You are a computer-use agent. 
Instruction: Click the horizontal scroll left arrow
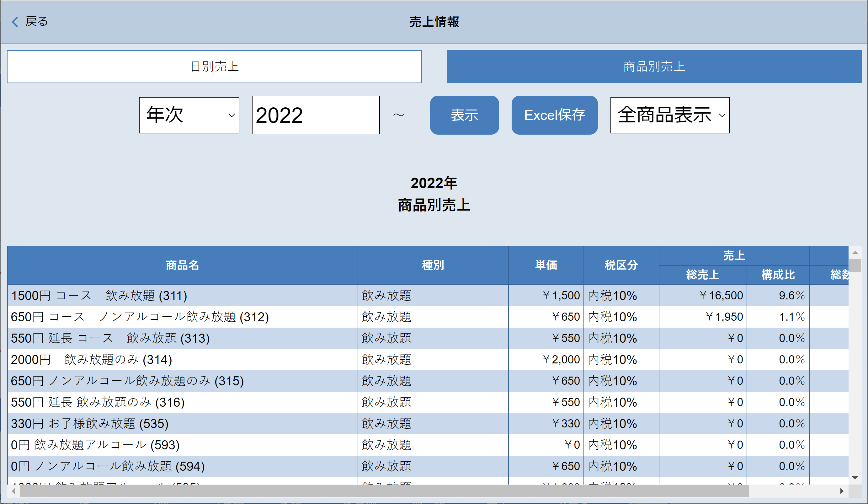[x=13, y=491]
